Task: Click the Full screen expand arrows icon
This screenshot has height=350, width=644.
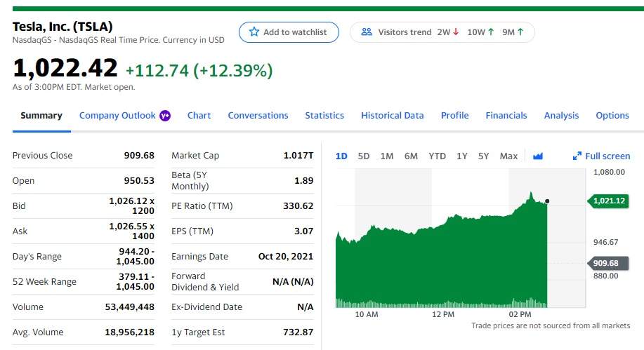Action: [577, 156]
